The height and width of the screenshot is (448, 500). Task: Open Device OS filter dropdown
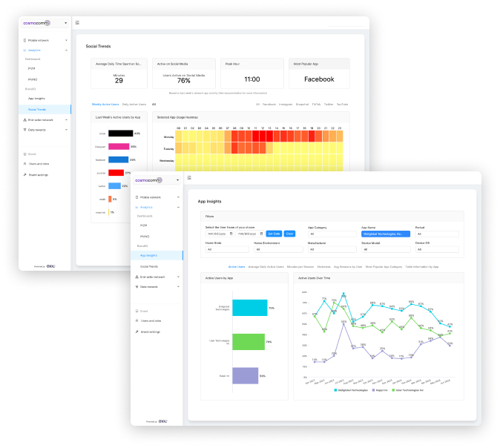(x=437, y=249)
